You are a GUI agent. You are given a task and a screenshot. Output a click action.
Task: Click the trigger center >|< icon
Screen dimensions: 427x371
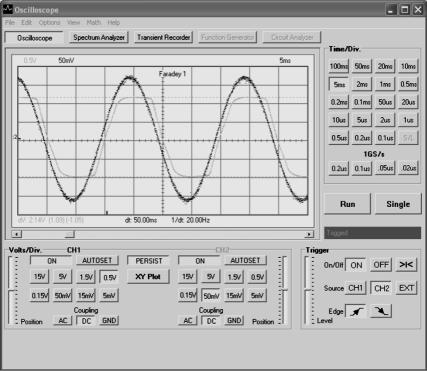406,265
